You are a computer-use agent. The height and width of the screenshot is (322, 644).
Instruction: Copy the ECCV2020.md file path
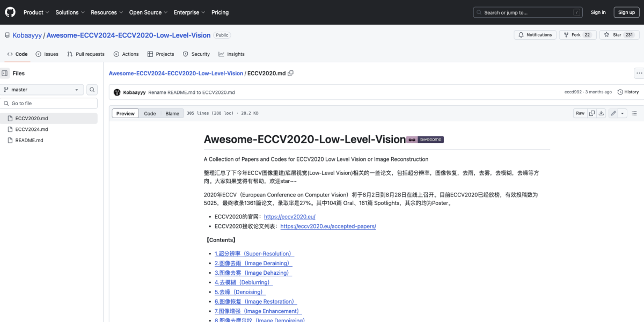tap(290, 73)
